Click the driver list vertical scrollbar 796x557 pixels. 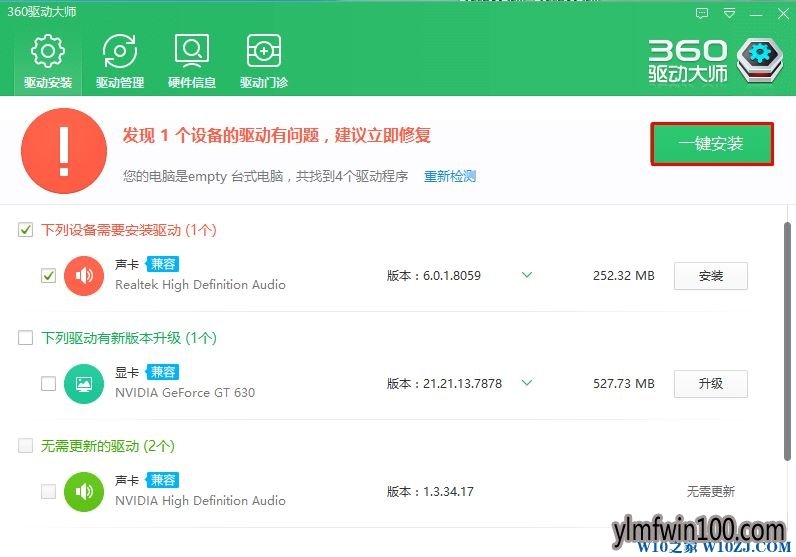[x=787, y=341]
